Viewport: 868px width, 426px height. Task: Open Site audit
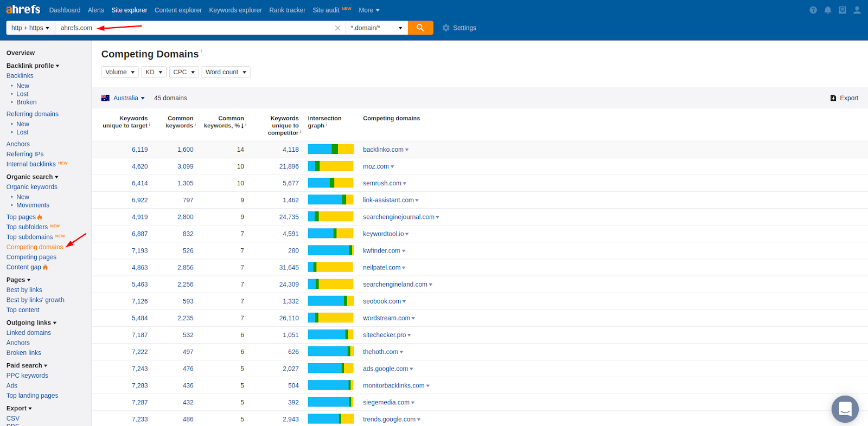tap(326, 10)
